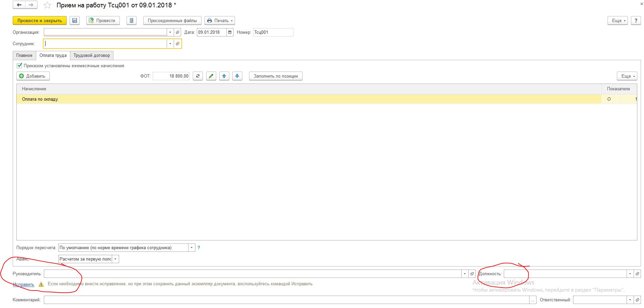Expand the Должность dropdown
The width and height of the screenshot is (644, 308).
(630, 274)
